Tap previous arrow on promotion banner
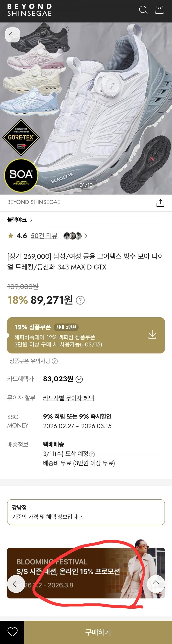 pyautogui.click(x=16, y=584)
